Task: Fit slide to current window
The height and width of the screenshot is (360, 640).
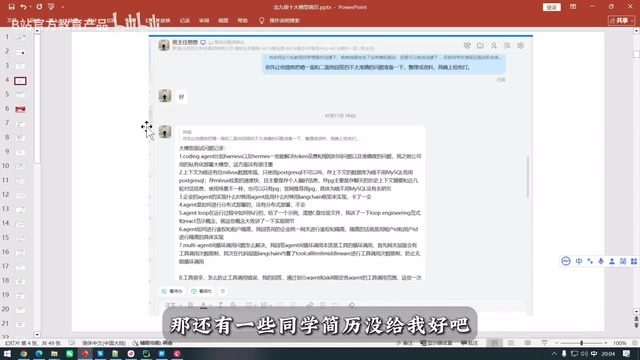Action: pos(635,343)
